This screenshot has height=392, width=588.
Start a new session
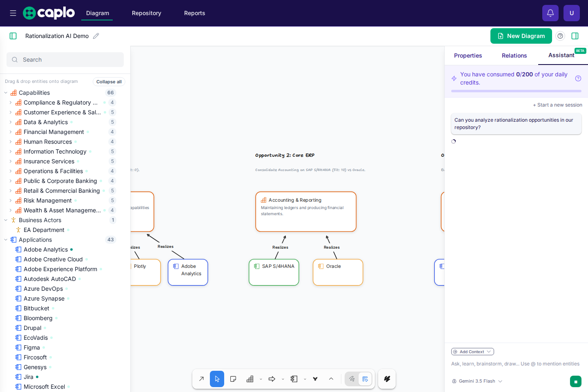coord(557,105)
